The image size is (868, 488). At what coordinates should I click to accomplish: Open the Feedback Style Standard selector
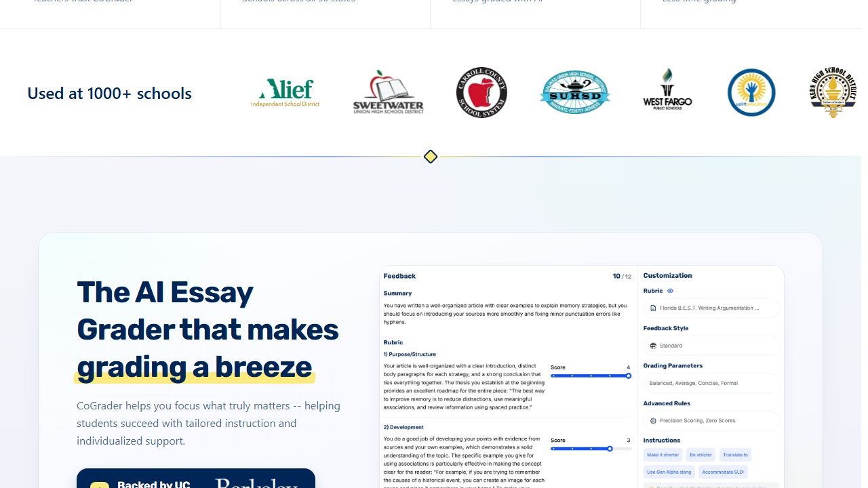pyautogui.click(x=711, y=346)
